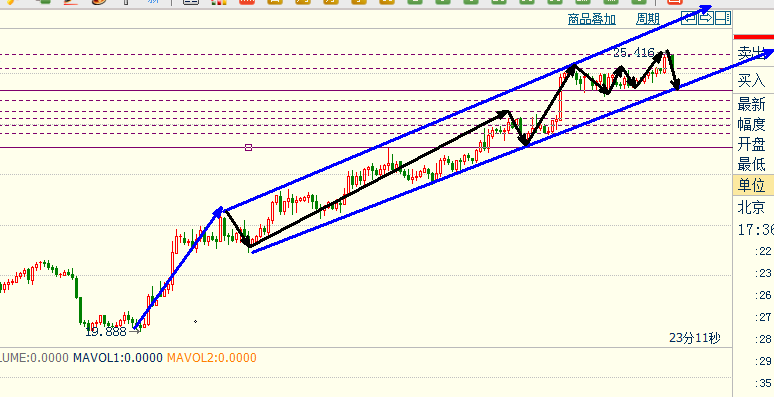This screenshot has height=397, width=774.
Task: Toggle the split-panel layout icon
Action: point(723,18)
